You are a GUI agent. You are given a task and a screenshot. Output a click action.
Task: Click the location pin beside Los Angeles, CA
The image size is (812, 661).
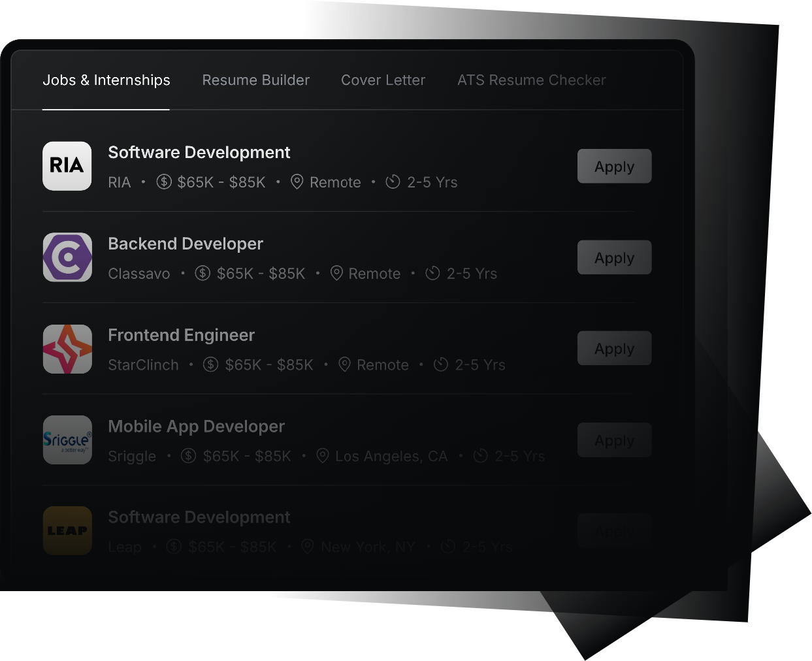pyautogui.click(x=323, y=456)
